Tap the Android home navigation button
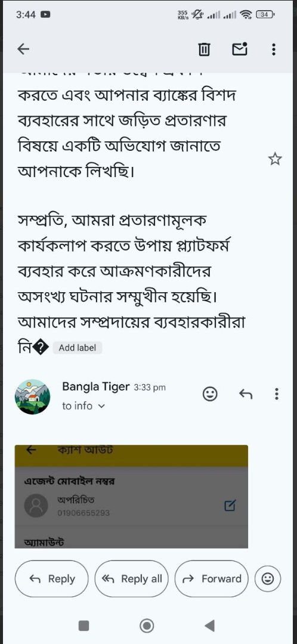297x644 pixels. click(147, 626)
